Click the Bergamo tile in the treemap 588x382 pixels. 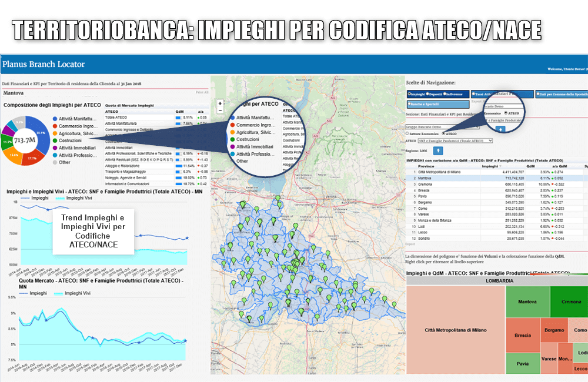click(554, 330)
